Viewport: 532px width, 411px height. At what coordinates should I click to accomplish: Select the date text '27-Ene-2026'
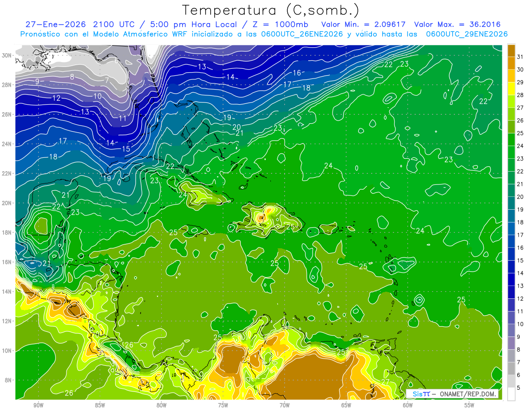[x=56, y=24]
